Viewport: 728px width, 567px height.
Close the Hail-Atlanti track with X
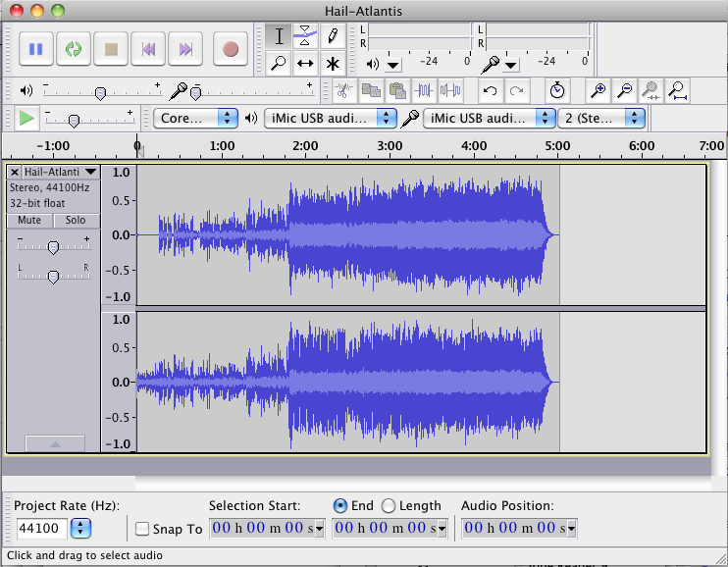pyautogui.click(x=15, y=173)
